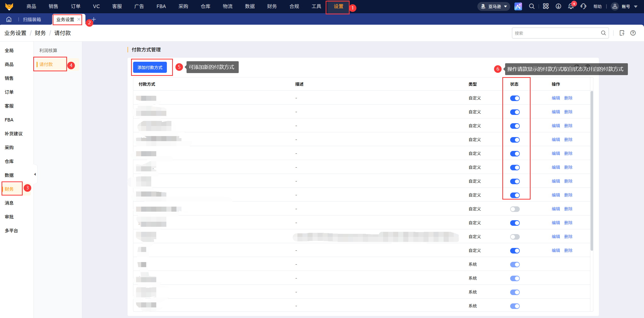644x318 pixels.
Task: Toggle the status switch in the first payment row
Action: 515,98
